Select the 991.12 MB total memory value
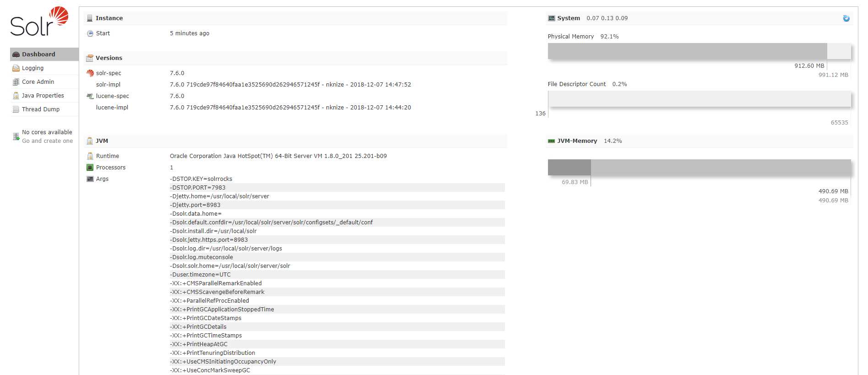The image size is (868, 375). pyautogui.click(x=833, y=75)
